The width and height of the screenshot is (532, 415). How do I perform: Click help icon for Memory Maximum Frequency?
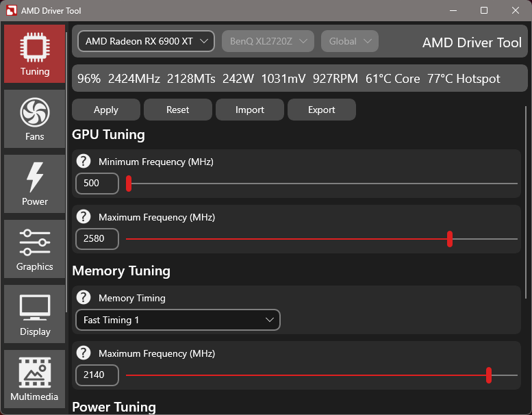pos(84,353)
